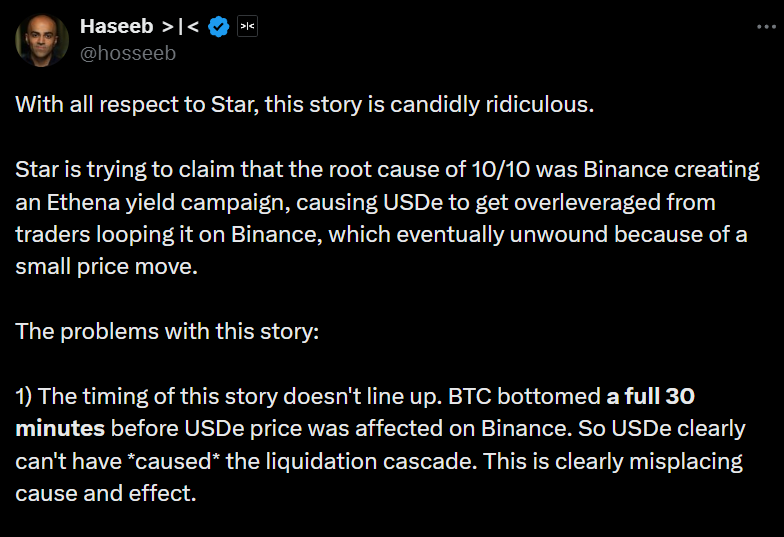
Task: Open Haseeb's profile picture
Action: coord(40,40)
